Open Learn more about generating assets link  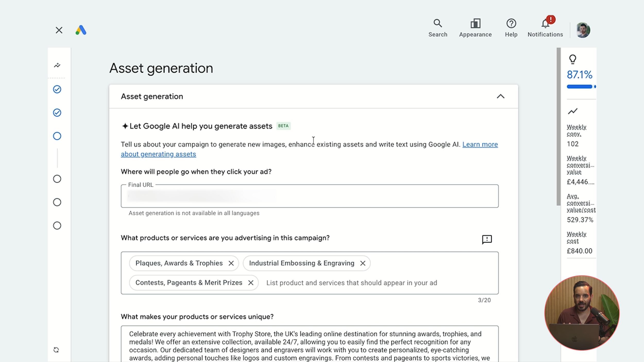309,149
